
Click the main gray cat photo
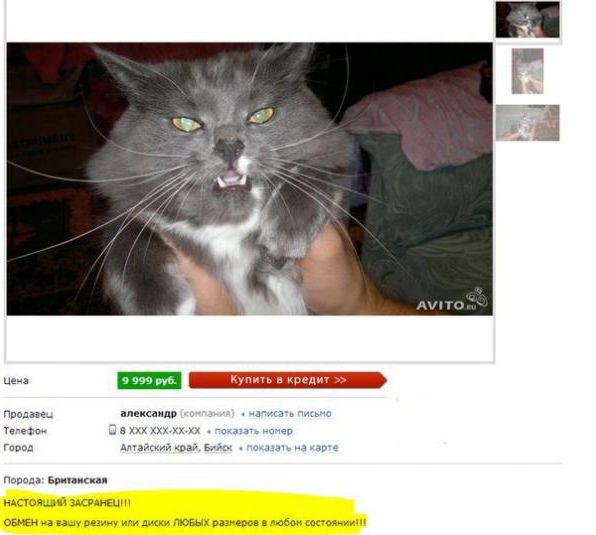249,179
